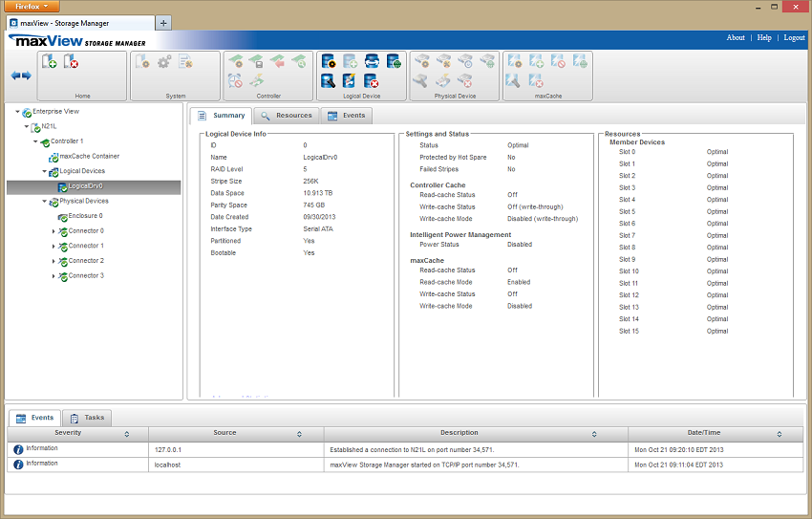Viewport: 812px width, 519px height.
Task: Click the logical device set-properties gear icon
Action: tap(329, 61)
